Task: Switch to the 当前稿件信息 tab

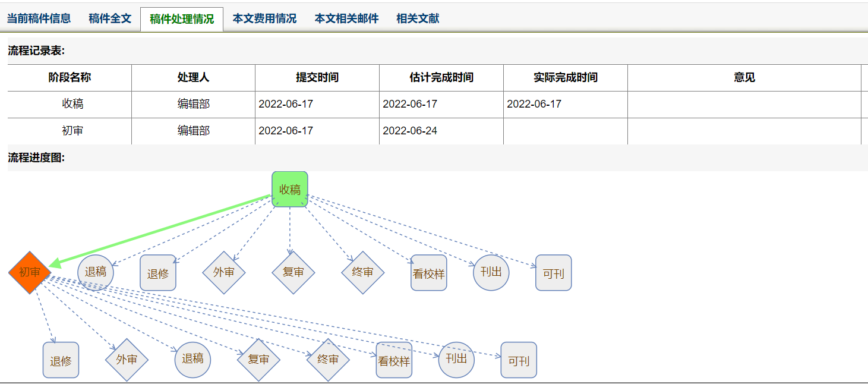Action: pos(39,18)
